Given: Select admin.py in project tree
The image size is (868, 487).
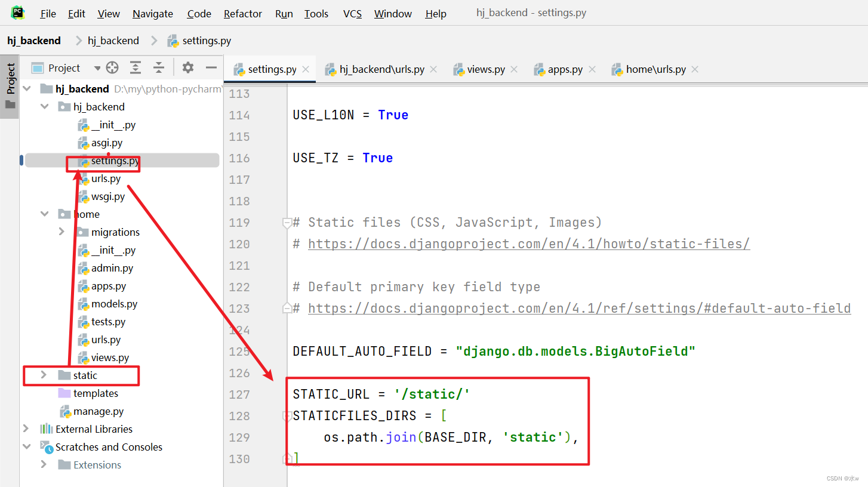Looking at the screenshot, I should 106,268.
